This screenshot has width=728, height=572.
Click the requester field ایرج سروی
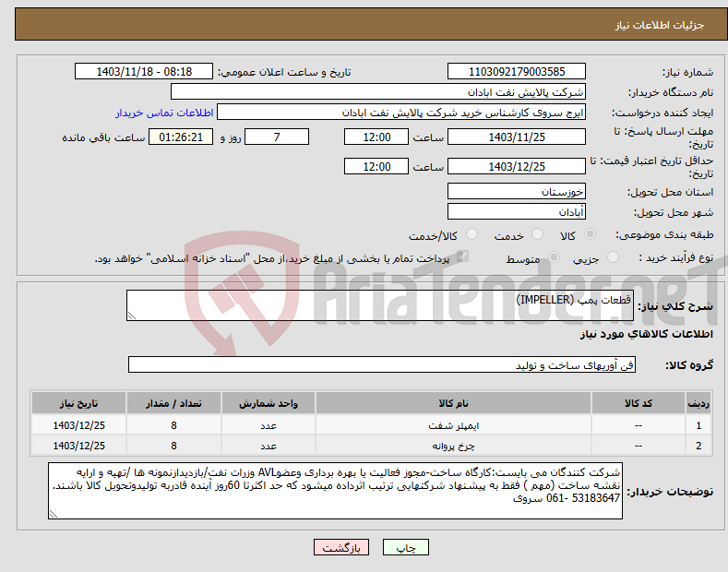click(x=401, y=113)
